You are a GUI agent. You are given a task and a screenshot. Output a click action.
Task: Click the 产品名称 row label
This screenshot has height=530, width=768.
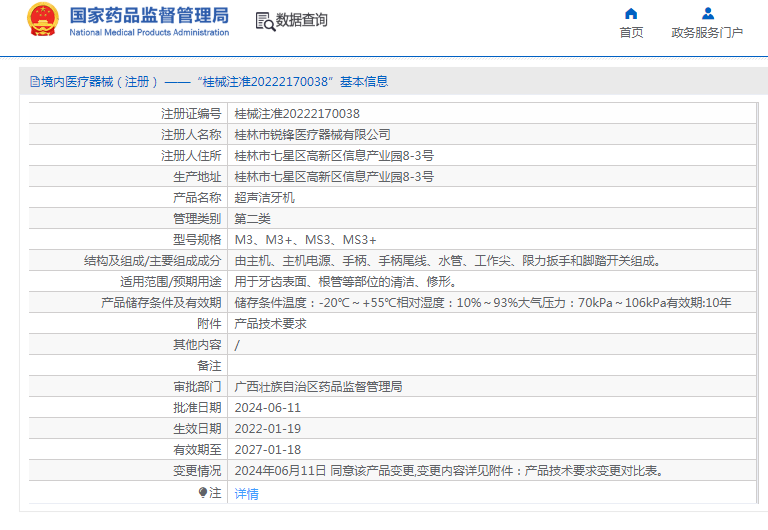[197, 198]
